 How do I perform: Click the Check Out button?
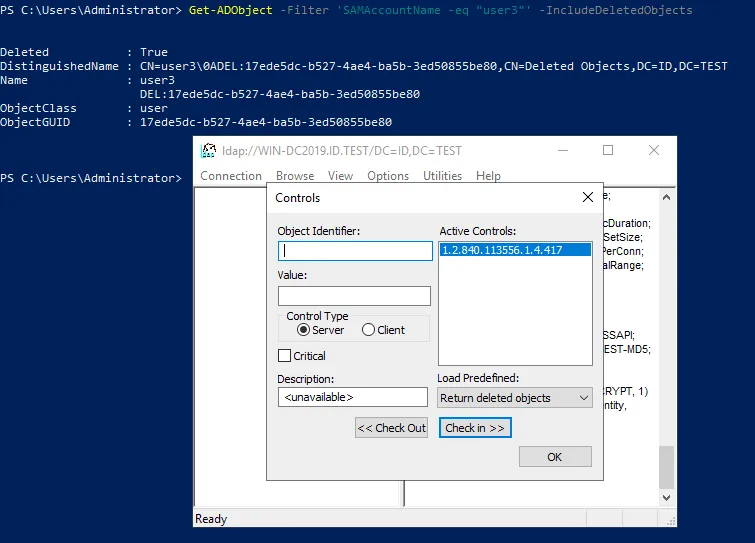(391, 428)
